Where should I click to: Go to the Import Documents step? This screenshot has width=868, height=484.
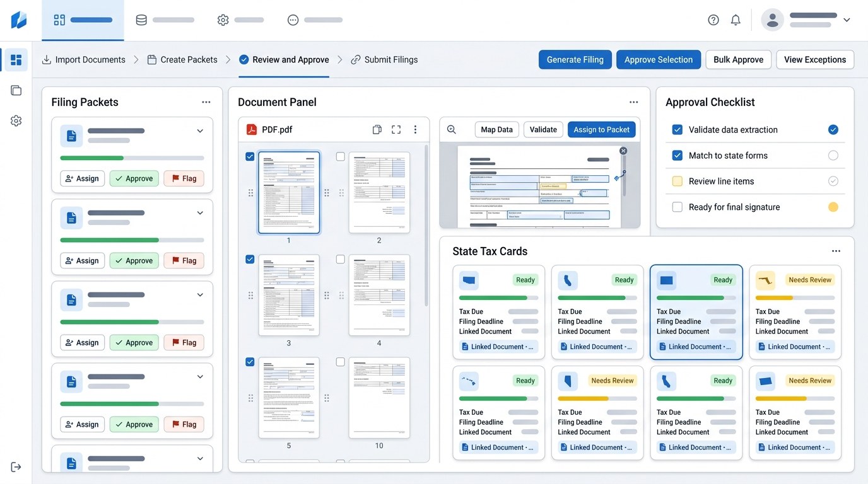(x=84, y=60)
